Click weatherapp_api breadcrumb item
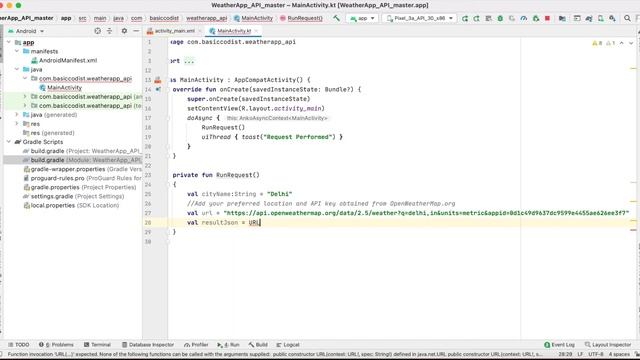640x360 pixels. point(207,18)
